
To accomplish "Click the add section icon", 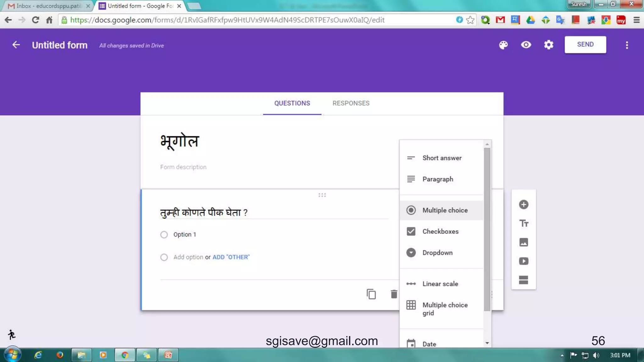I will point(523,280).
